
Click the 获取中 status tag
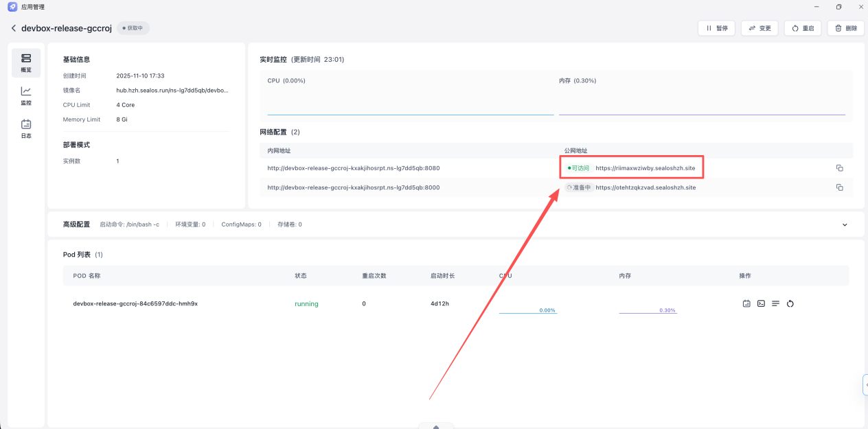(x=133, y=28)
